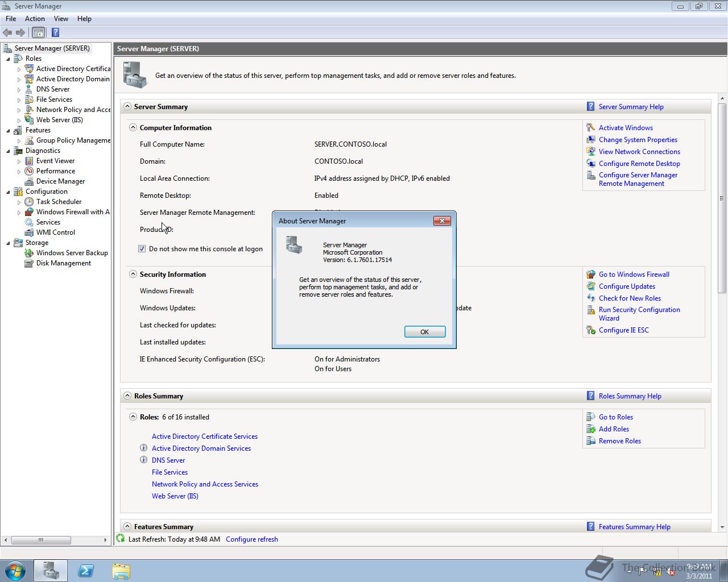Viewport: 728px width, 582px height.
Task: Click the Change System Properties icon
Action: (591, 140)
